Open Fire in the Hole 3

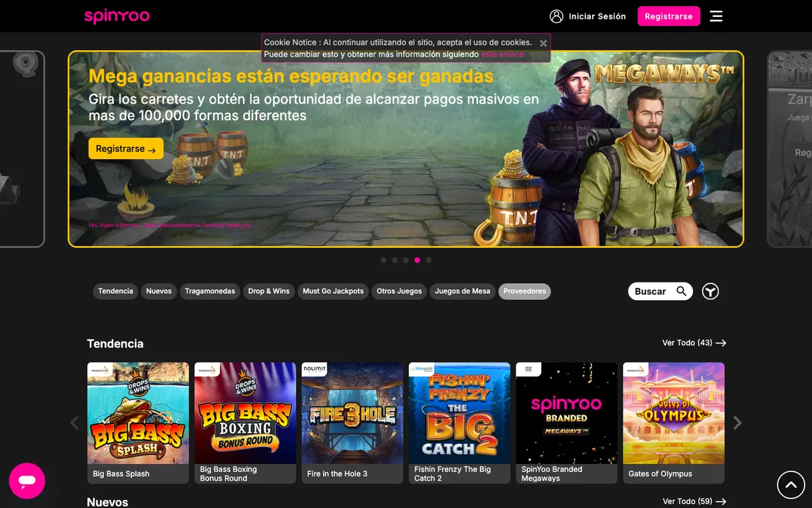(x=353, y=423)
